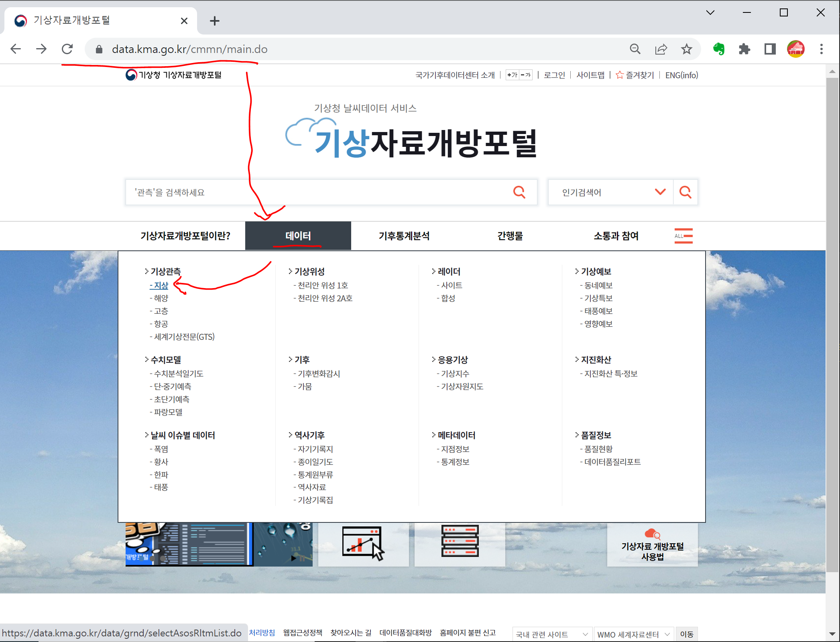Screen dimensions: 840x642
Task: Decrease font size with -가 button
Action: coord(526,75)
